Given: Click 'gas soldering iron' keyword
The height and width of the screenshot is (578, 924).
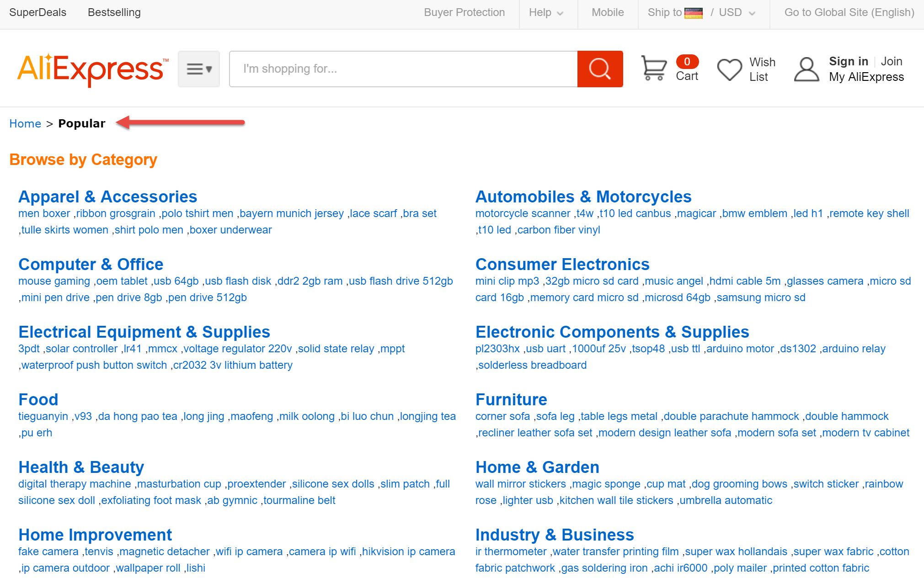Looking at the screenshot, I should 604,568.
